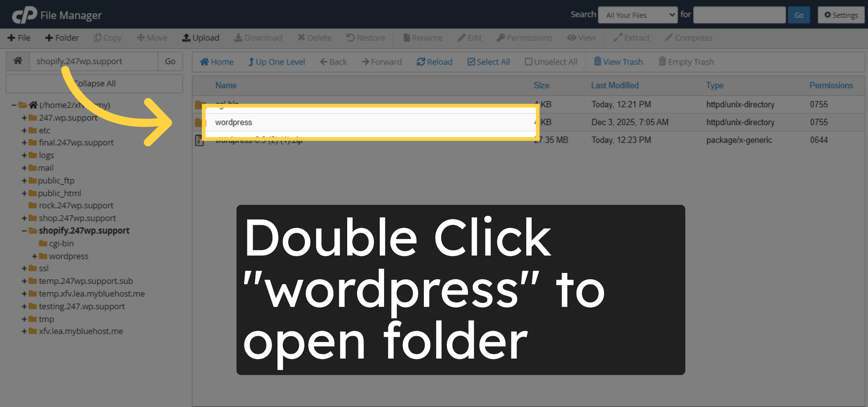Click the Compress icon
868x407 pixels.
coord(688,38)
